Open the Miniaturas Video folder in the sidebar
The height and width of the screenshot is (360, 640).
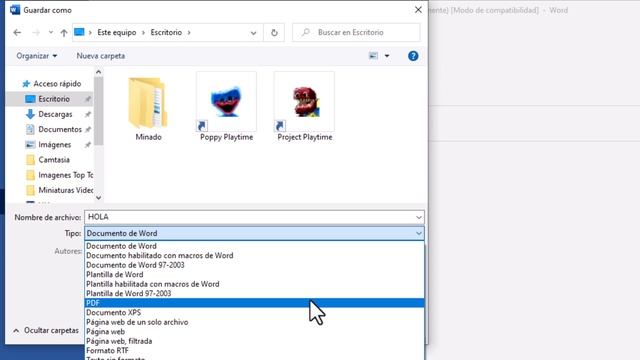(x=60, y=190)
